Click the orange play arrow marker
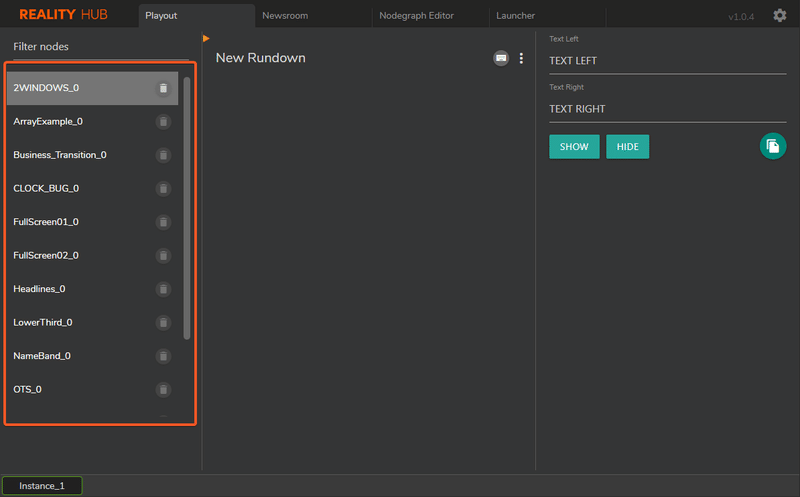This screenshot has height=497, width=800. click(206, 38)
